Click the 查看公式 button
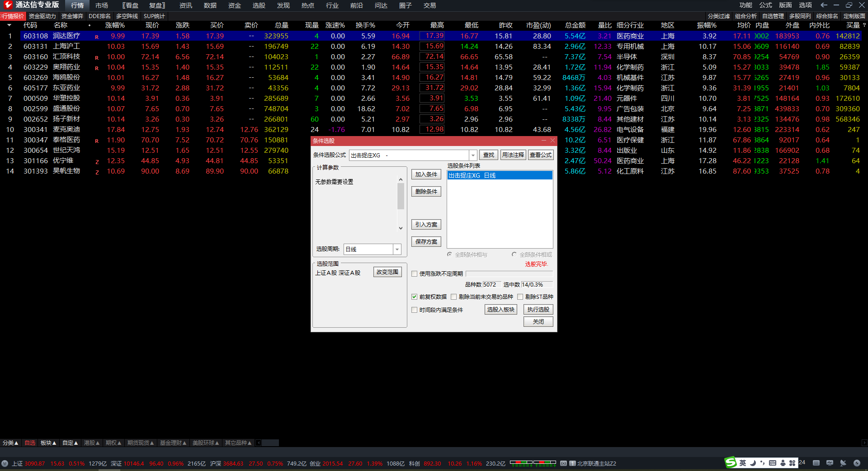 click(x=541, y=155)
